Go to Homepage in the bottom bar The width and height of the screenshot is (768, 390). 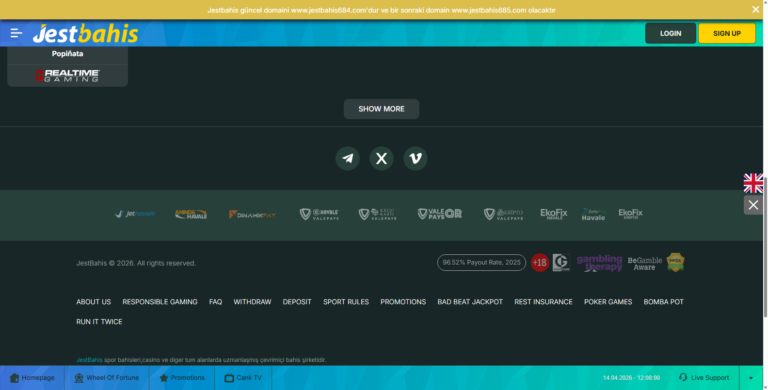tap(32, 378)
